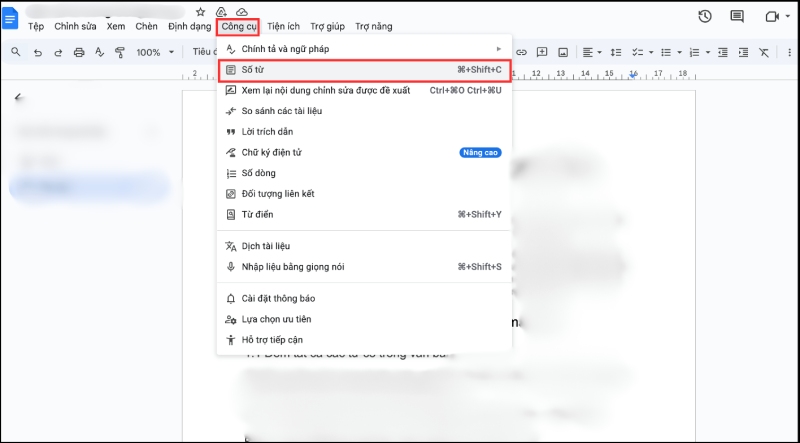
Task: Open version history clock icon
Action: coord(705,16)
